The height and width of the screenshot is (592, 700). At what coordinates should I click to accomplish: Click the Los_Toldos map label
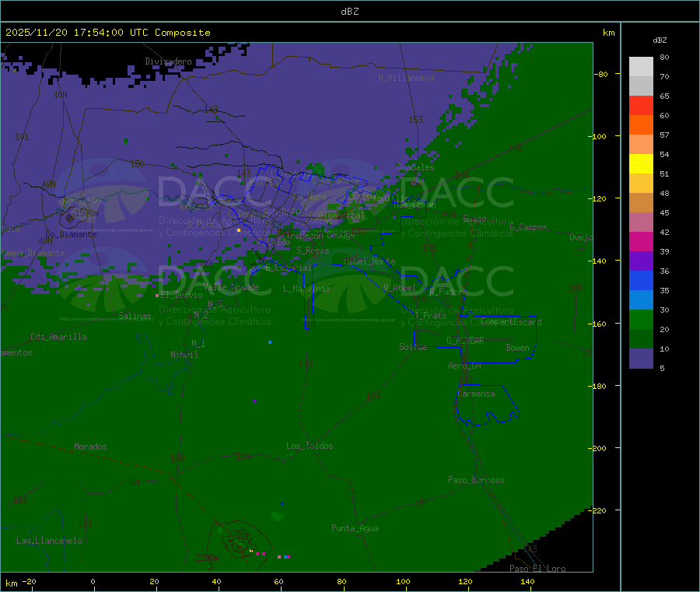pos(310,446)
